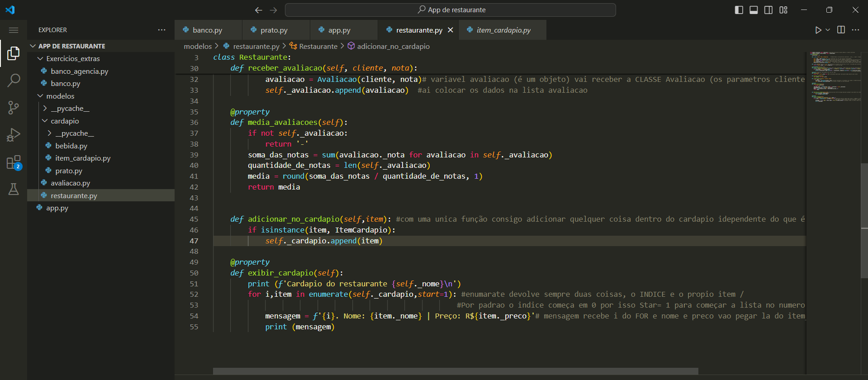Customize layout icon in title bar

(783, 10)
